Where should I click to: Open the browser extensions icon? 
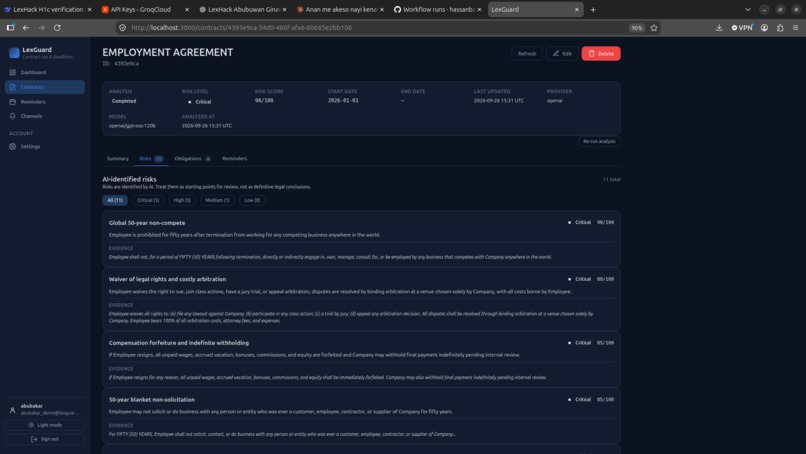pos(780,28)
